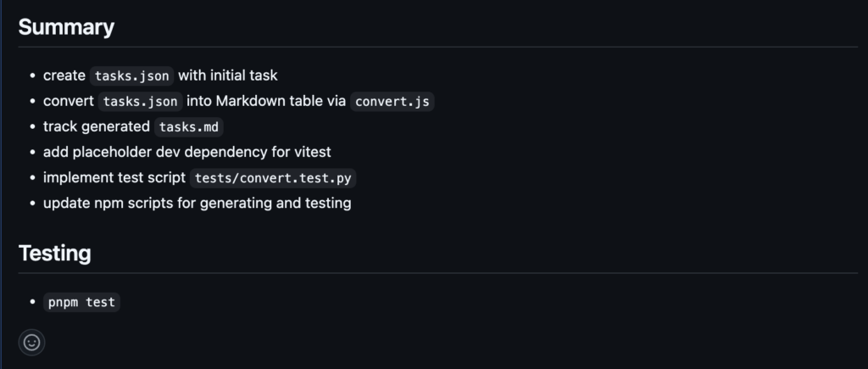Click the words 'generating and testing'
The height and width of the screenshot is (369, 868).
(275, 204)
